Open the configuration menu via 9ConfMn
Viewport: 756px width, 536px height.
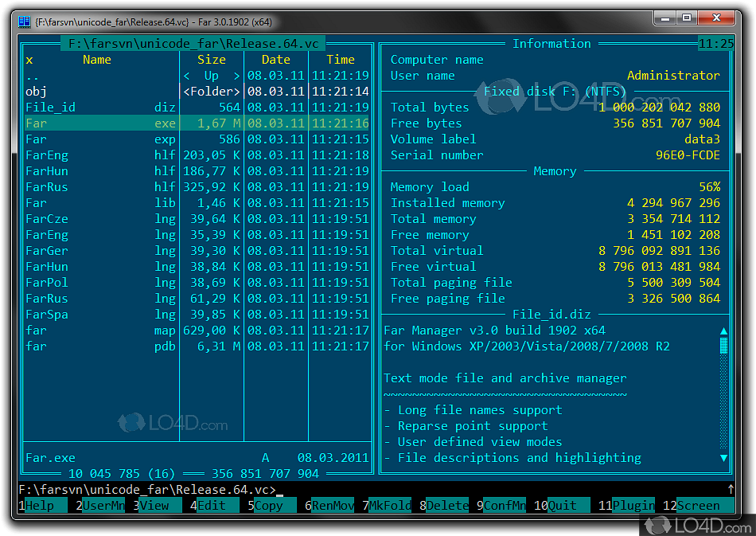click(x=501, y=505)
